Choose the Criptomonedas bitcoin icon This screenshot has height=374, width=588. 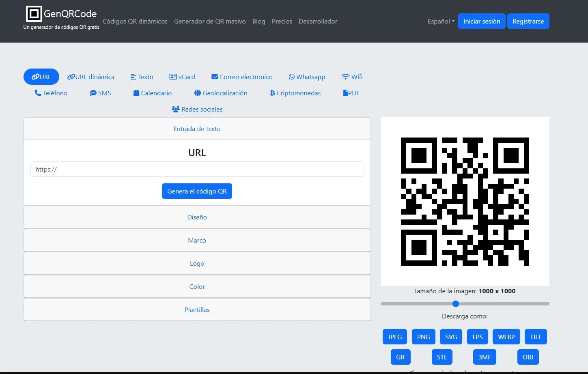(x=272, y=93)
